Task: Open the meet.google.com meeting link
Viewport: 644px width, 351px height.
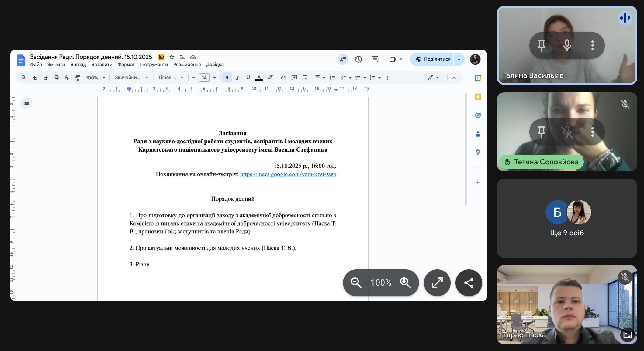Action: (288, 174)
